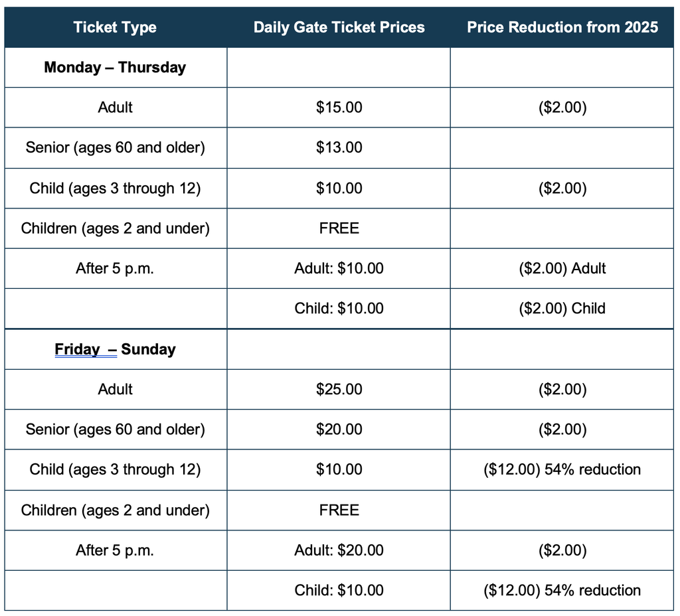Select the weekday After 5 p.m. label
The image size is (680, 616).
115,268
